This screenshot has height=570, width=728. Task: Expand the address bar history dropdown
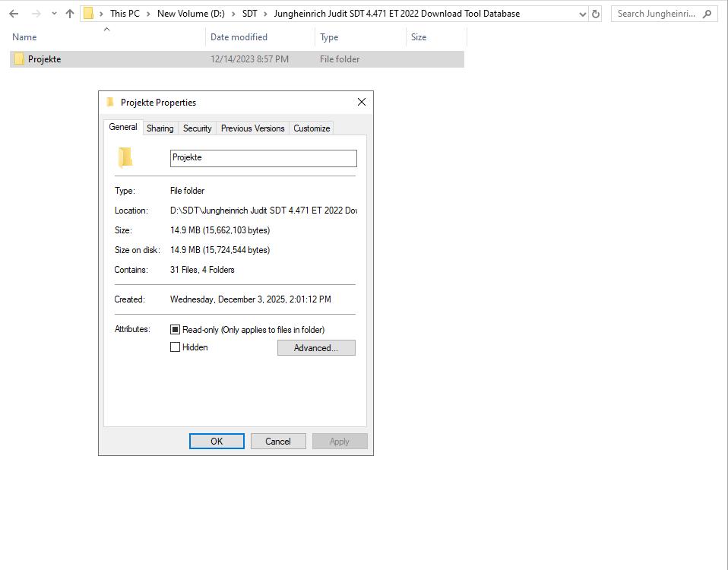coord(583,14)
